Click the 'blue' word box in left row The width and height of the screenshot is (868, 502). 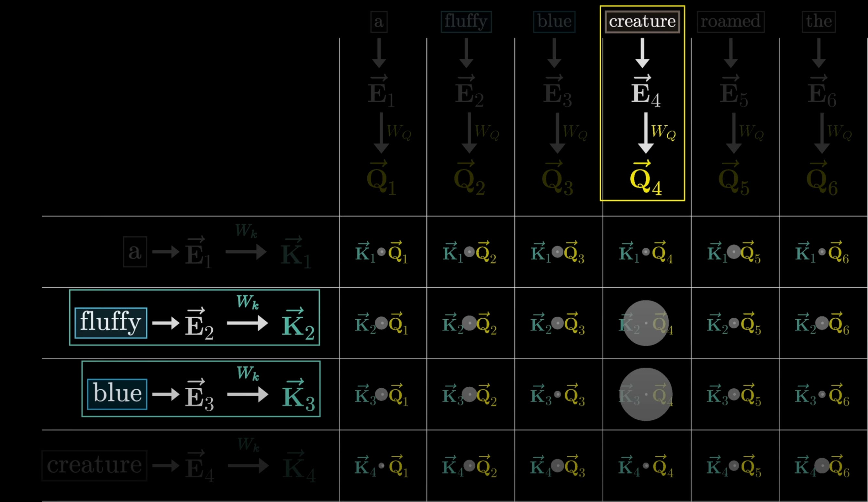(x=117, y=394)
